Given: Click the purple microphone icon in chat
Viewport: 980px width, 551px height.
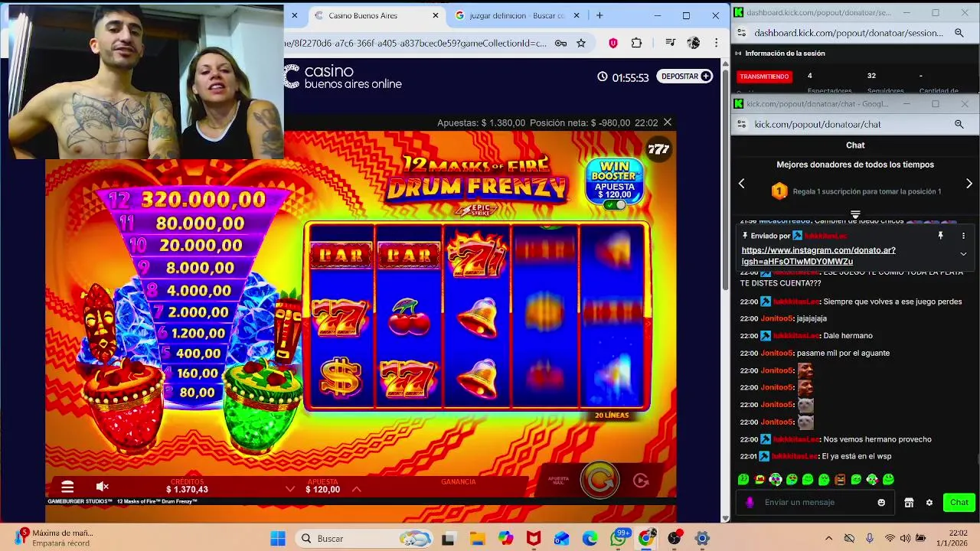Looking at the screenshot, I should [x=750, y=502].
